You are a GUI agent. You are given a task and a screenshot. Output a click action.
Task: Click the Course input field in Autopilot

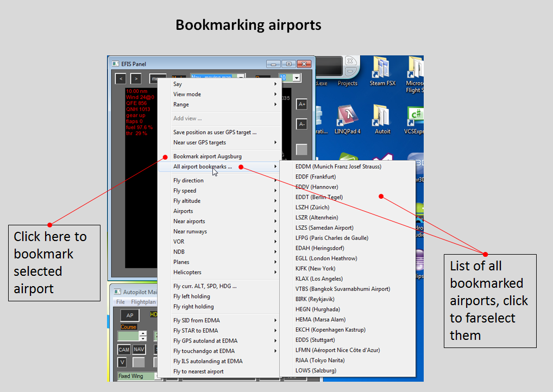pos(128,336)
